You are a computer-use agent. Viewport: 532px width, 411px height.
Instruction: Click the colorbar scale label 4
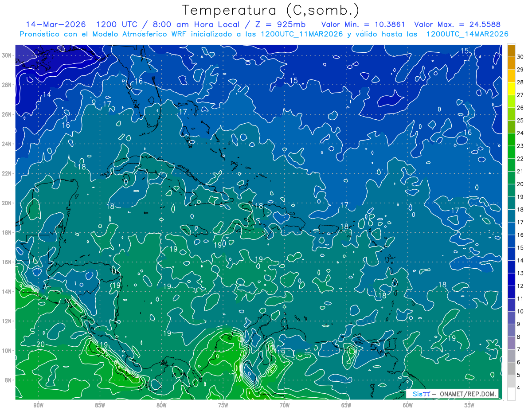tap(519, 388)
